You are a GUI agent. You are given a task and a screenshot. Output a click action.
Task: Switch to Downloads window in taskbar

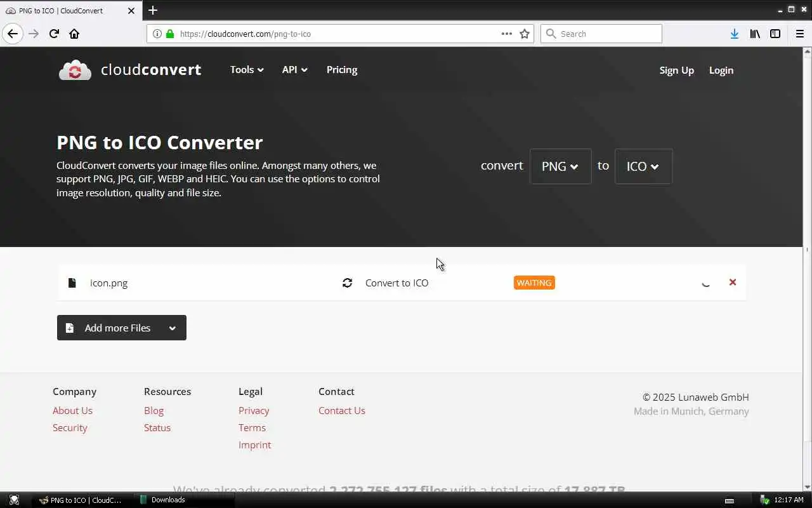coord(184,500)
